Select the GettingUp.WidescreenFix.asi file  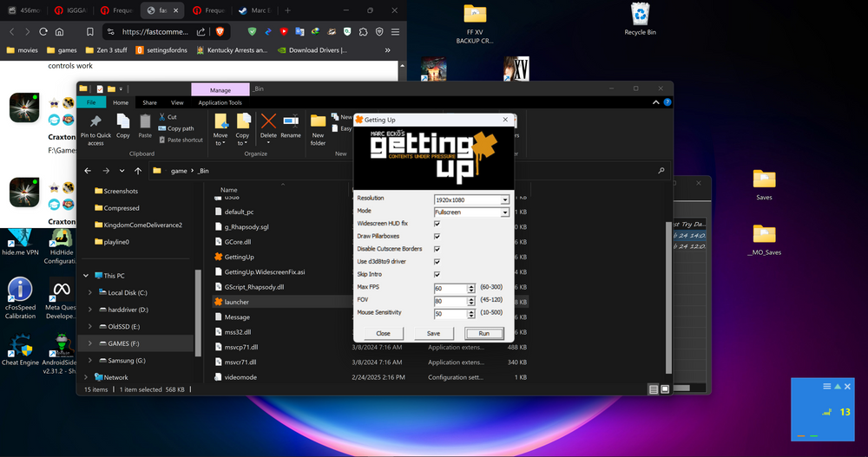pos(265,271)
